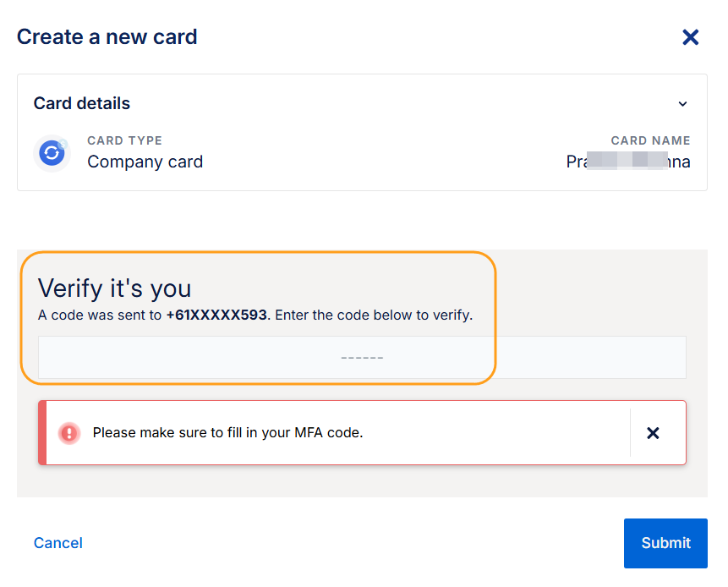Image resolution: width=728 pixels, height=587 pixels.
Task: Click the CARD TYPE label
Action: (x=124, y=140)
